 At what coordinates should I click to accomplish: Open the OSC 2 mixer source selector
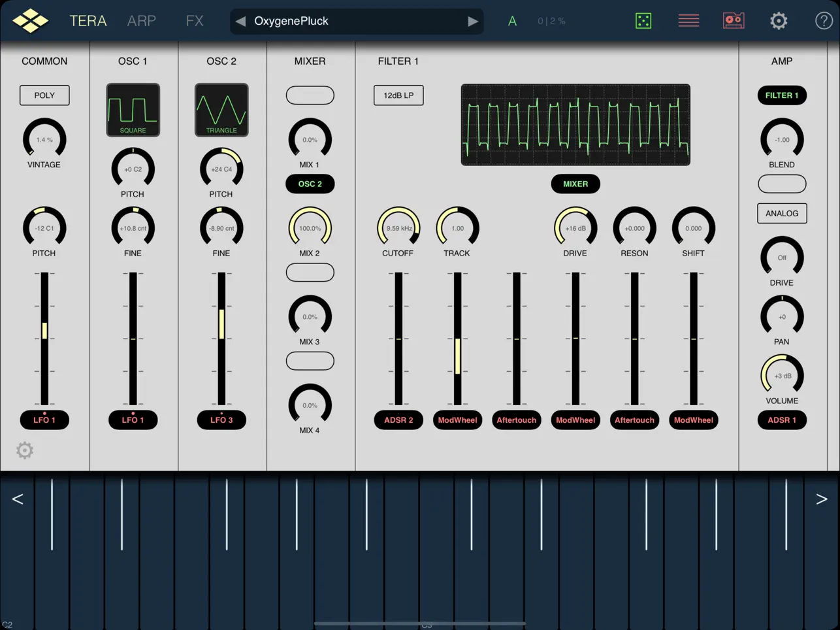(x=310, y=184)
